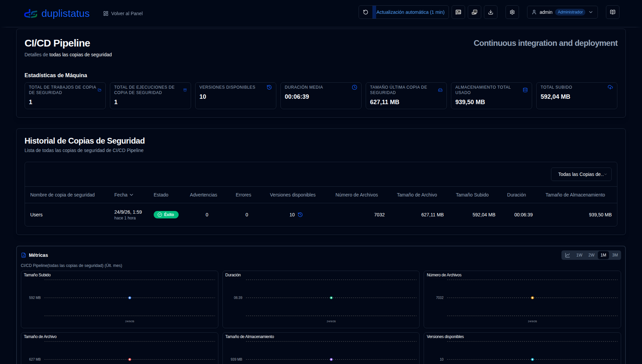The width and height of the screenshot is (642, 364).
Task: Click the drive icon on Tamaño Última Copia card
Action: tap(440, 90)
